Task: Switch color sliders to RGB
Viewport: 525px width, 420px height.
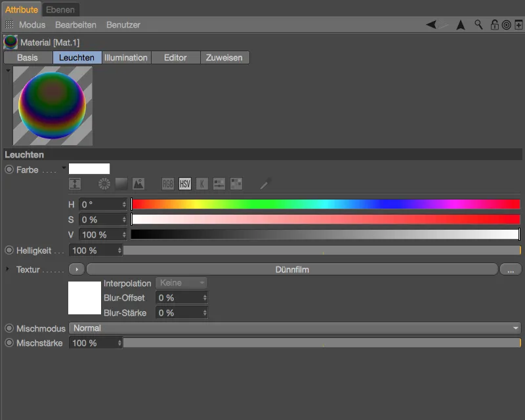Action: pos(168,184)
